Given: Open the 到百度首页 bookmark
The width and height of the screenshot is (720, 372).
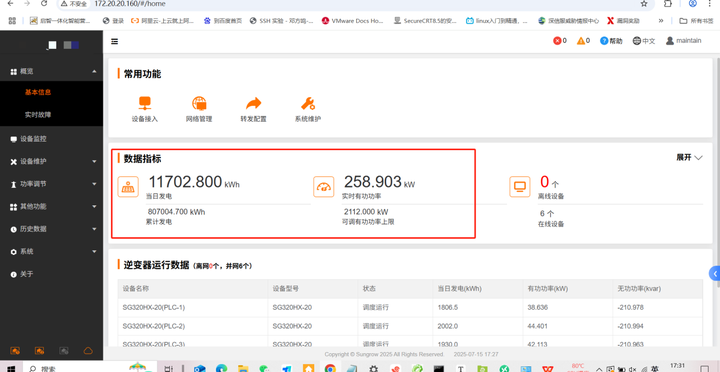Looking at the screenshot, I should (223, 21).
